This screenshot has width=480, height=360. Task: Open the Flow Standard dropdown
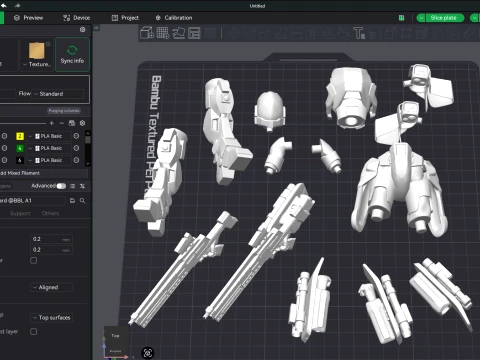(x=58, y=94)
